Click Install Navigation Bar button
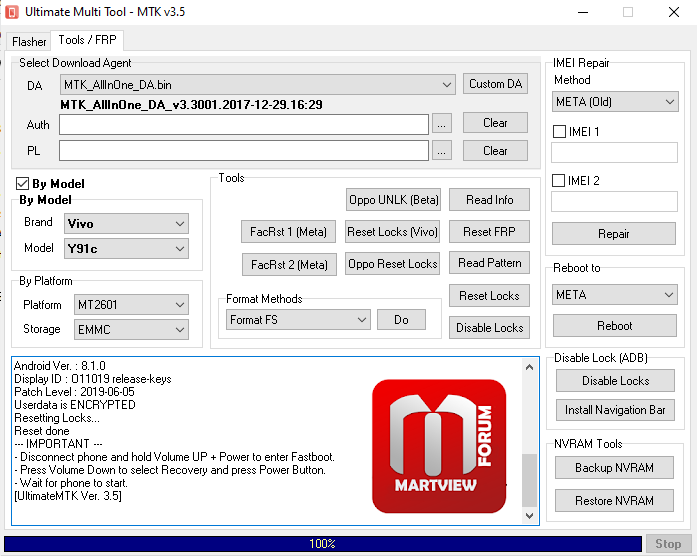This screenshot has width=697, height=556. [615, 409]
